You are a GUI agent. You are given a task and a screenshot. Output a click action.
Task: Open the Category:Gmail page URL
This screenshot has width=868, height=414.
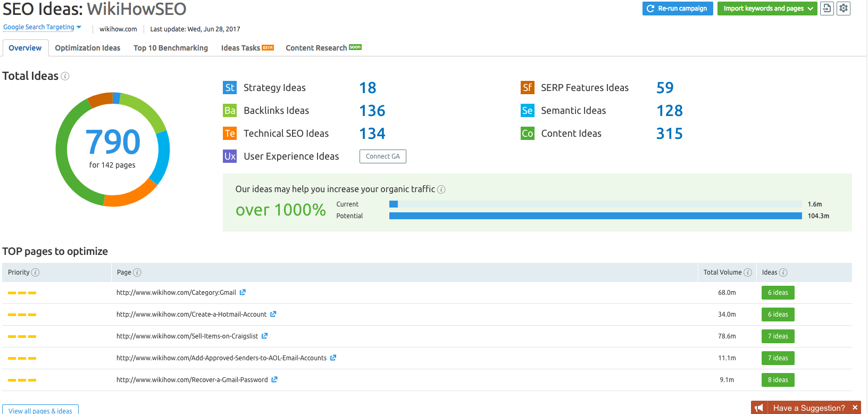(x=176, y=293)
